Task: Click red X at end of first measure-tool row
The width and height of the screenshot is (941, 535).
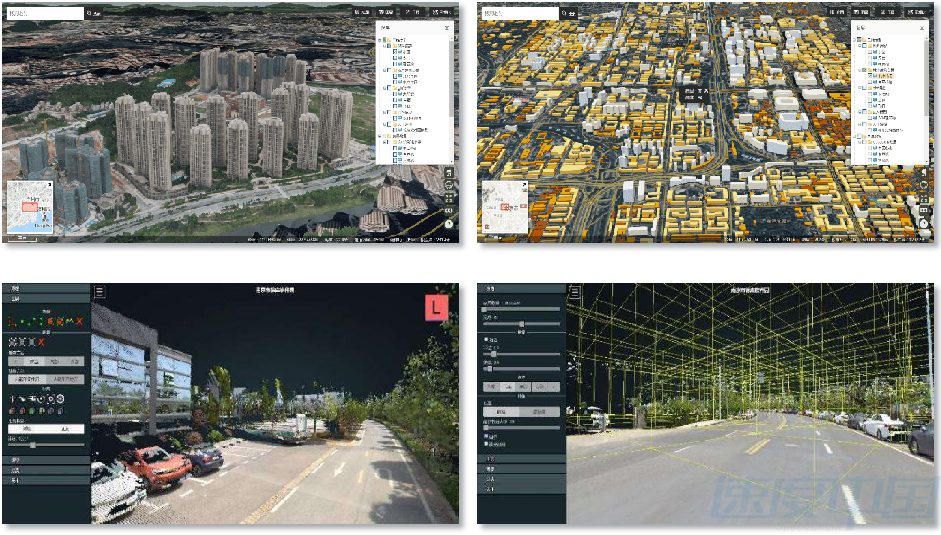Action: pyautogui.click(x=78, y=321)
